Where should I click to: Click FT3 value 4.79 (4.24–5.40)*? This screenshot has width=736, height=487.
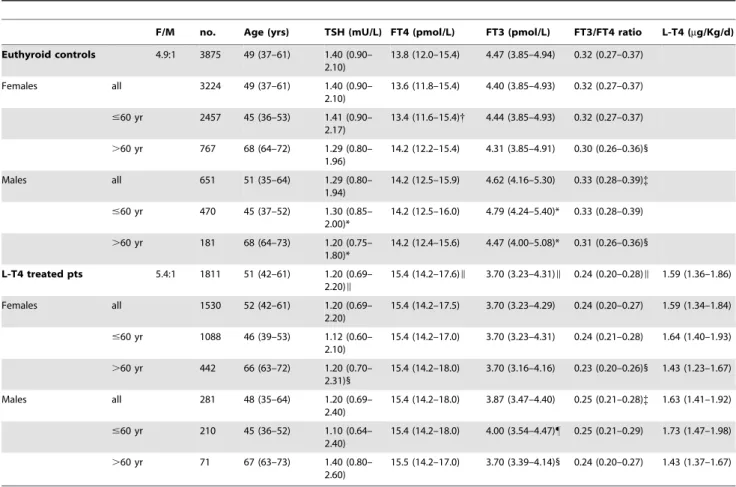point(523,212)
